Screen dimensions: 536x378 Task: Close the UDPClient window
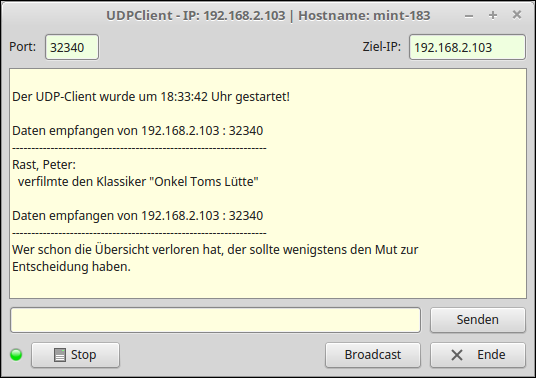point(517,15)
